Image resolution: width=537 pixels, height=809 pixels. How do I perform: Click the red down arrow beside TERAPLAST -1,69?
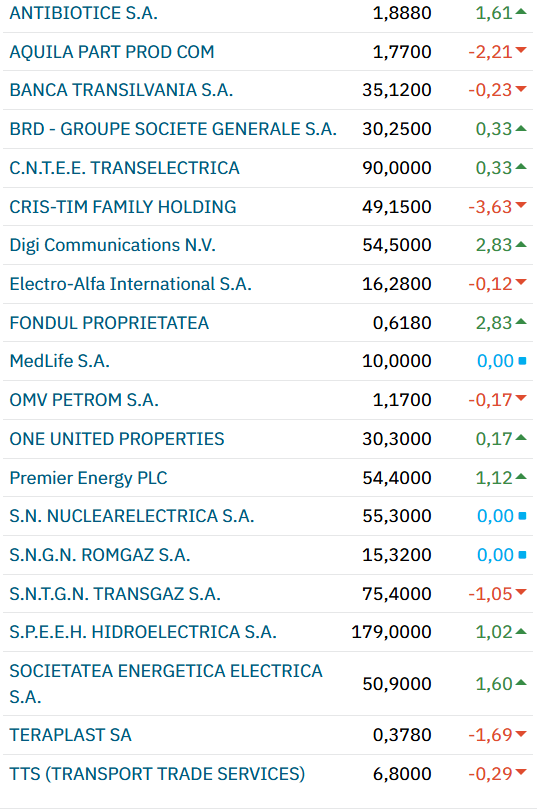coord(521,733)
